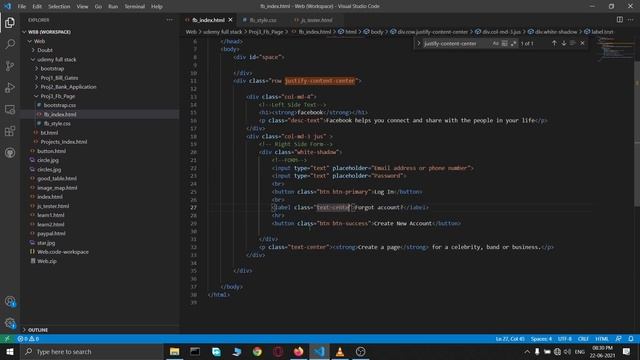Toggle find in selection

point(573,43)
